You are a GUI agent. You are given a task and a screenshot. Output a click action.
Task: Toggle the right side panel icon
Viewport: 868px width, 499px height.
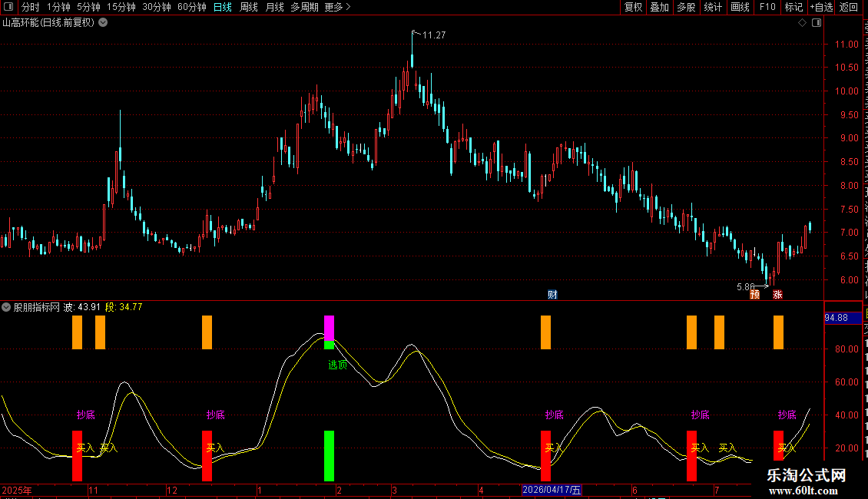tap(817, 23)
